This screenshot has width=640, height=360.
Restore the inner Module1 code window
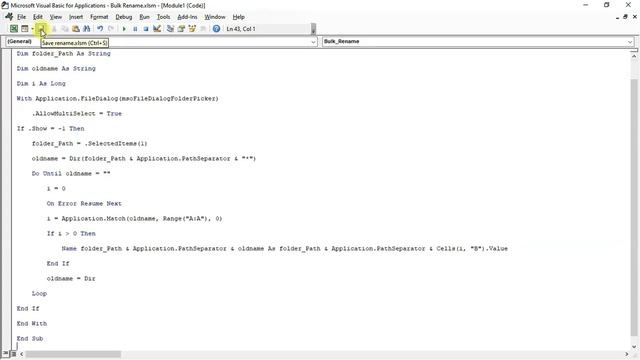(x=625, y=17)
